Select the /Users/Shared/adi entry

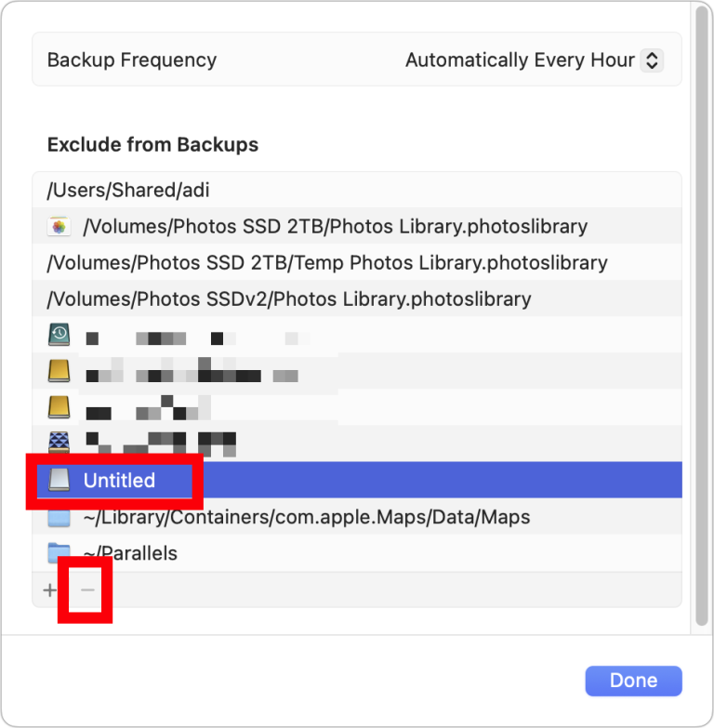coord(128,191)
